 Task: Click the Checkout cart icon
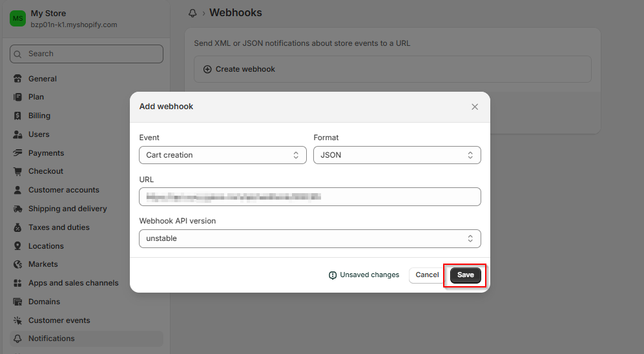tap(17, 171)
